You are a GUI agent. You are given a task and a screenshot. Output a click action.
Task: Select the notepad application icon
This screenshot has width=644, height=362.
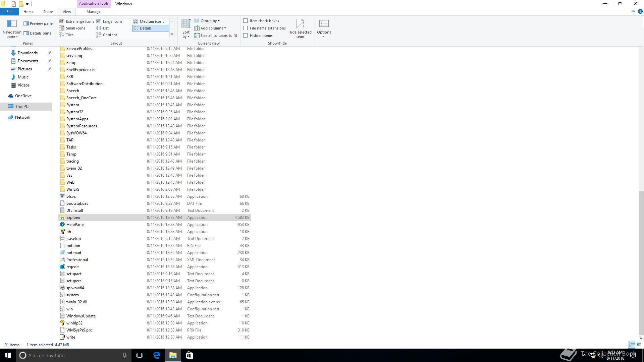[x=62, y=253]
